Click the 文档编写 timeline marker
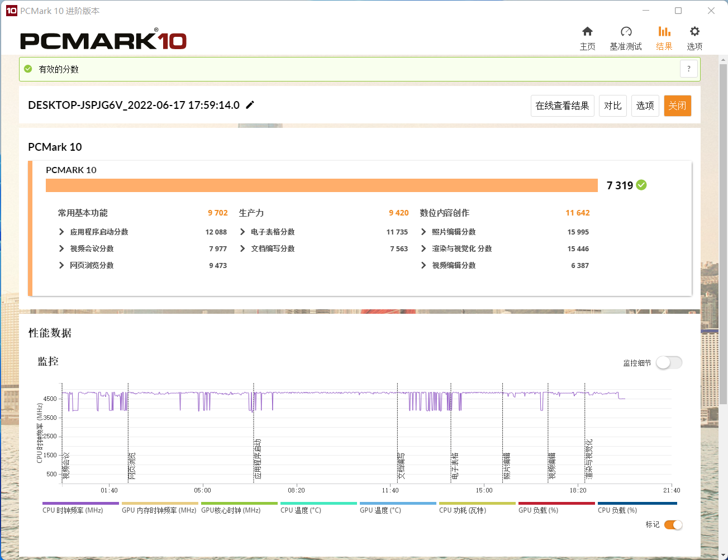 point(402,466)
